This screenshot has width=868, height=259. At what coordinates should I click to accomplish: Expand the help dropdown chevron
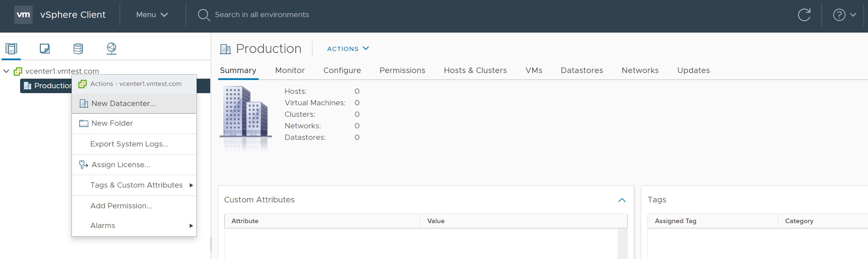[853, 15]
